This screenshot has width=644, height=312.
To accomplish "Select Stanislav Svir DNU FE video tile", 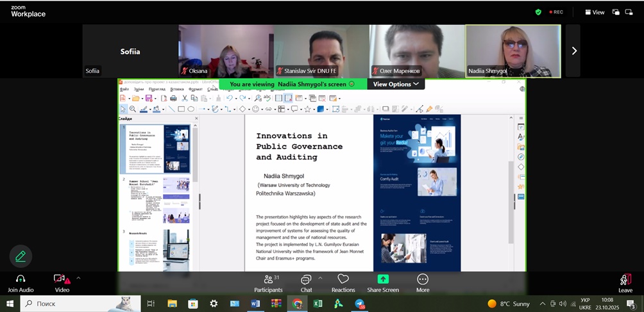I will point(321,51).
